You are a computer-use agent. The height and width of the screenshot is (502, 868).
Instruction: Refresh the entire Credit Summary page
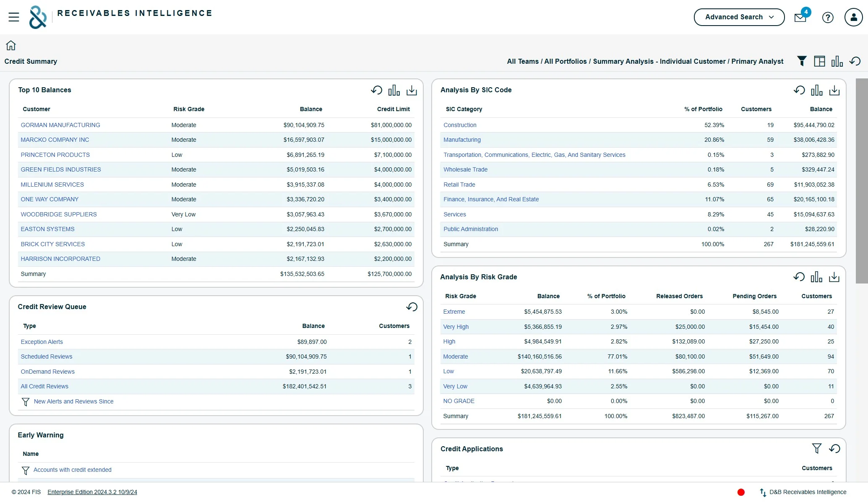pos(855,61)
